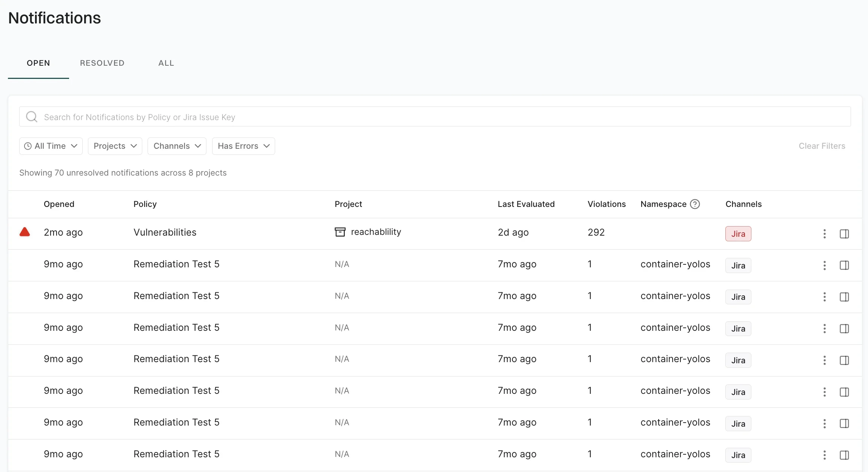This screenshot has height=472, width=868.
Task: Select the OPEN tab
Action: tap(38, 63)
